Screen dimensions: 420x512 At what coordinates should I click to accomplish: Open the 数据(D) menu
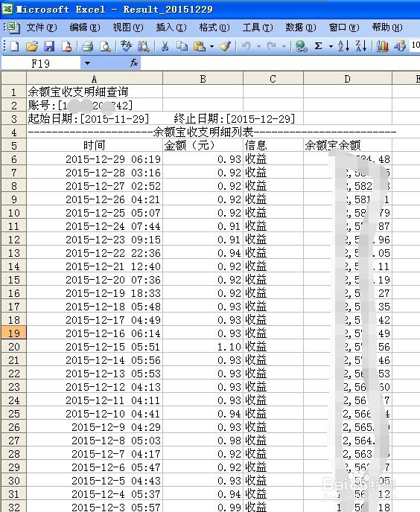click(x=301, y=28)
